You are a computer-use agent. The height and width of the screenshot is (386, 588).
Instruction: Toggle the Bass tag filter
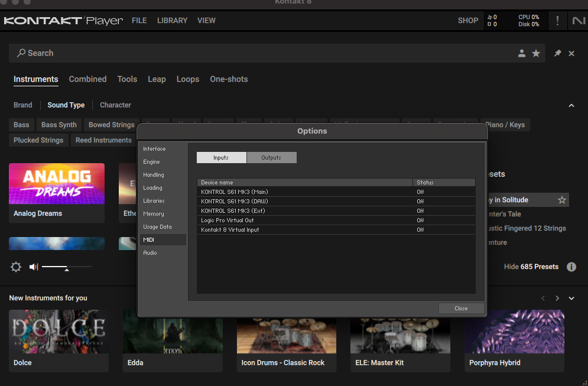point(21,125)
